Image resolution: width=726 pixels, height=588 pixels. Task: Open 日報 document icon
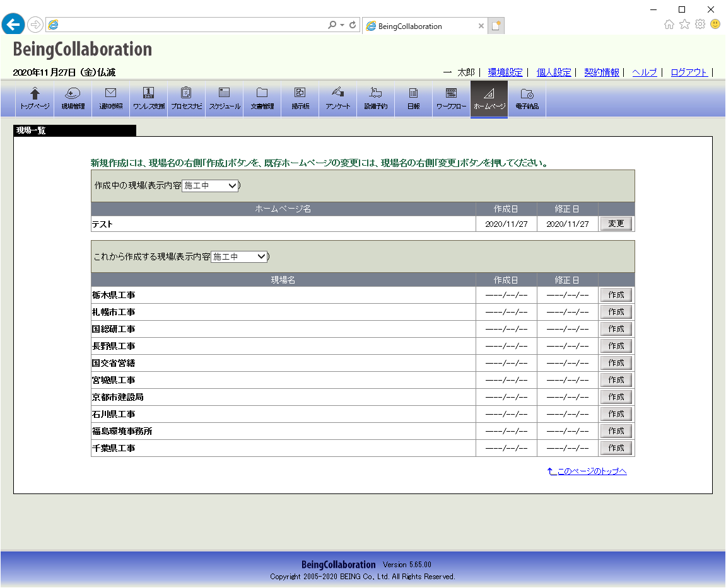414,98
